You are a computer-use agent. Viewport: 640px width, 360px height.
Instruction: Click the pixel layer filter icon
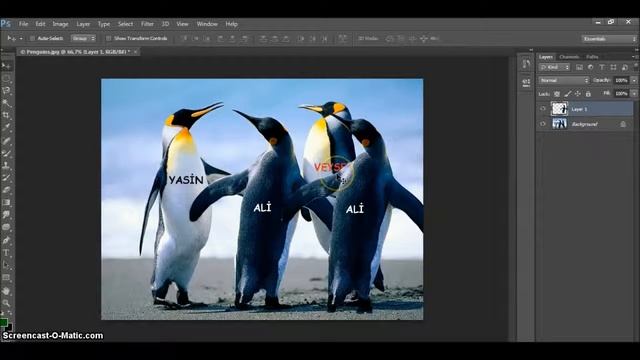click(579, 67)
